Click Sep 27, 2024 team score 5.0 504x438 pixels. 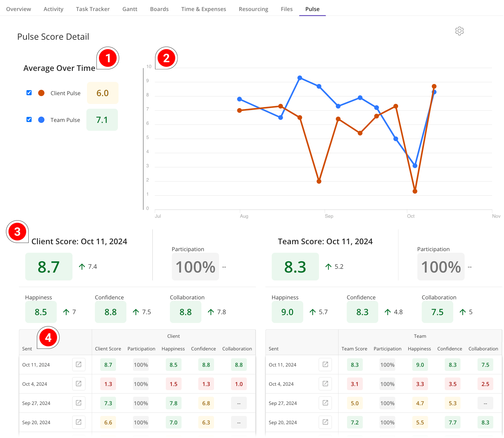click(355, 403)
